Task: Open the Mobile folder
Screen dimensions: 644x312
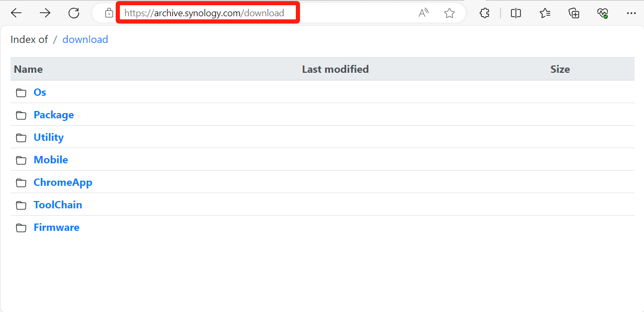Action: click(51, 160)
